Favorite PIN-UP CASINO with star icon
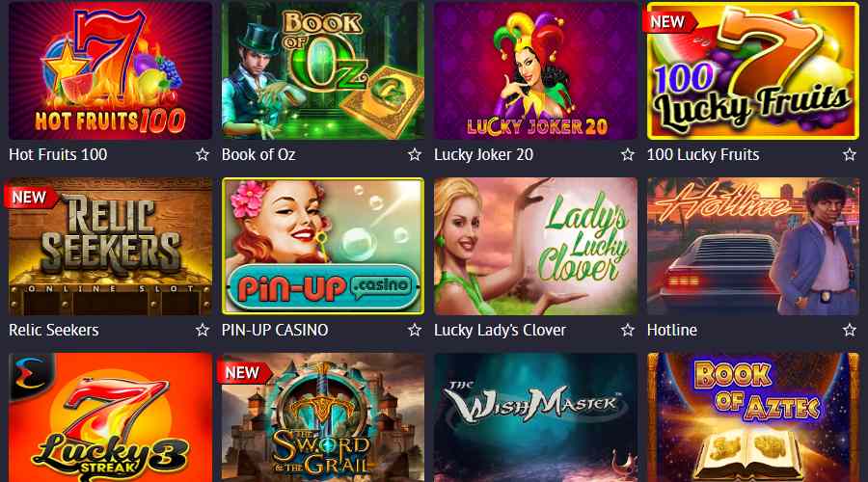The width and height of the screenshot is (868, 482). click(415, 330)
